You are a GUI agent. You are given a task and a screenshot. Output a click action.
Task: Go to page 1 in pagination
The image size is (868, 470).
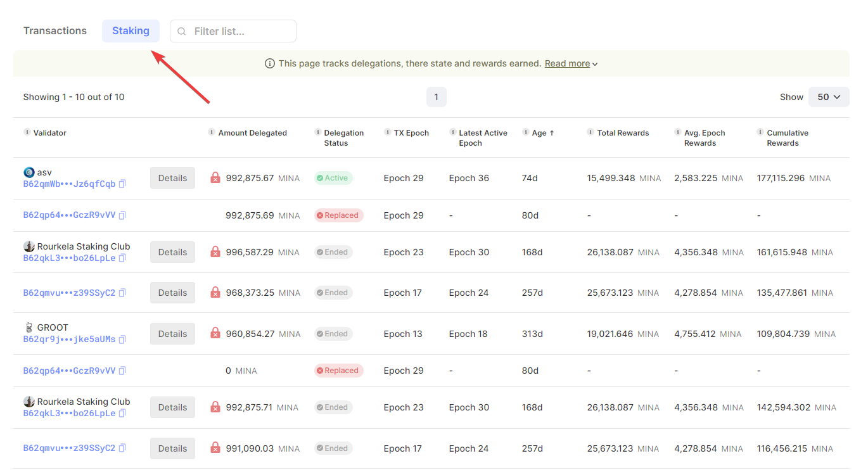point(436,97)
